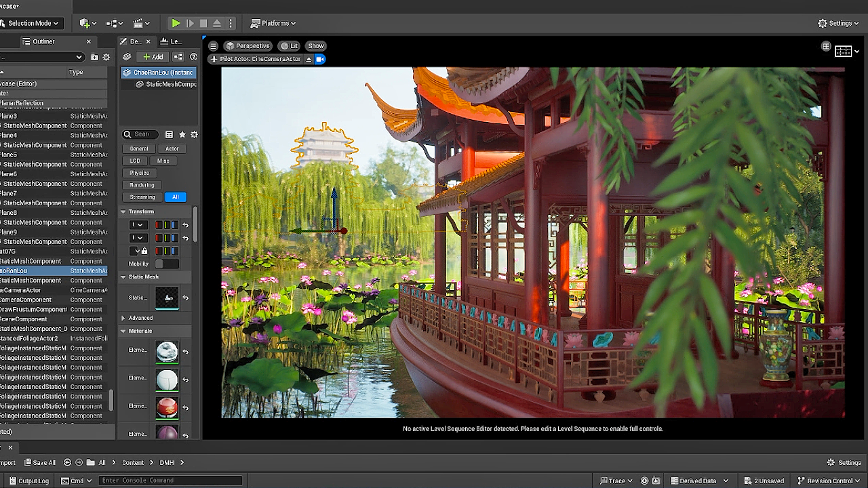The height and width of the screenshot is (488, 868).
Task: Open Outliner settings gear
Action: pyautogui.click(x=106, y=57)
